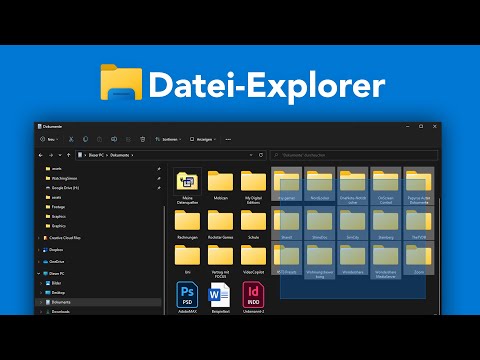This screenshot has height=360, width=480.
Task: Select the Schule folder
Action: point(253,224)
